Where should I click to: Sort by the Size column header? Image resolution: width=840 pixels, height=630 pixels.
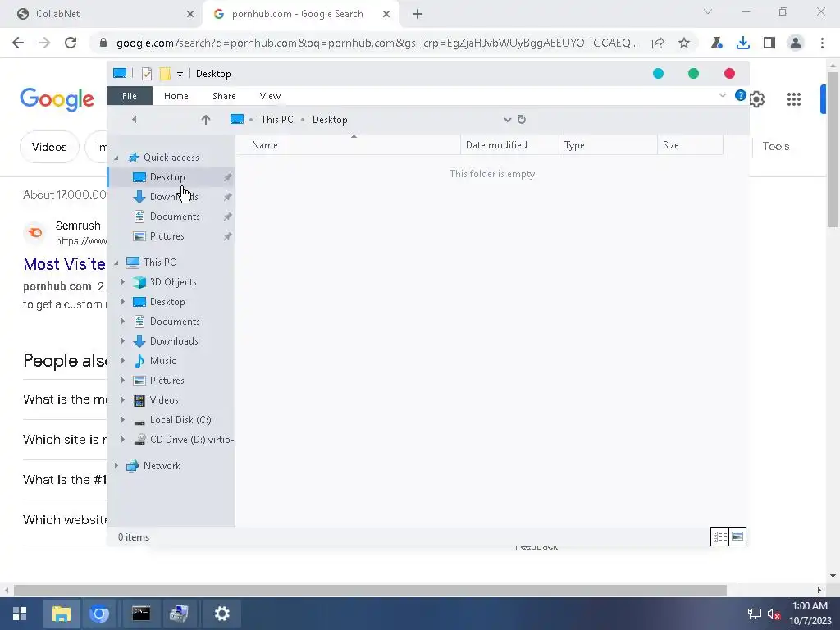690,145
